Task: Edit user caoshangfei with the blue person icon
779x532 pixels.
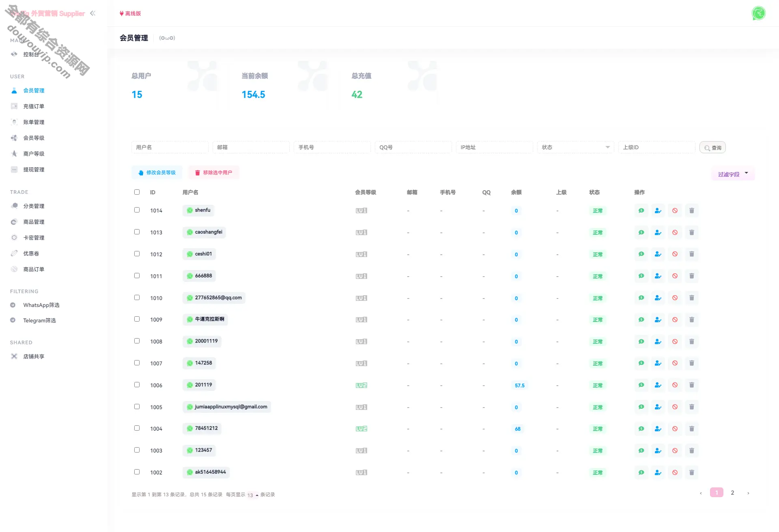Action: pos(658,232)
